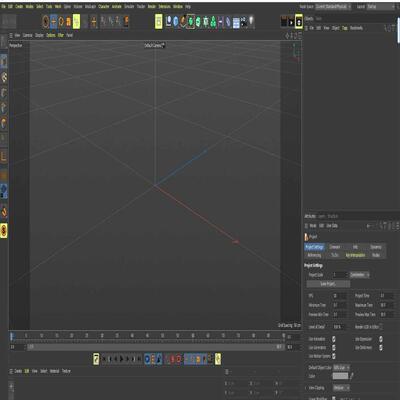Viewport: 400px width, 400px height.
Task: Click the coordinate system toggle beside the axis locks
Action: (x=126, y=22)
